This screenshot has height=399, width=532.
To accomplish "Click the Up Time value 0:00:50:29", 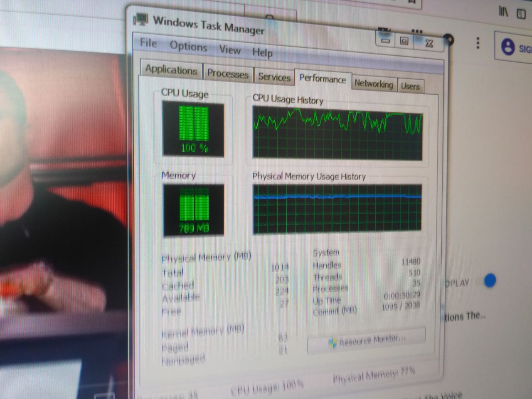I will 402,296.
